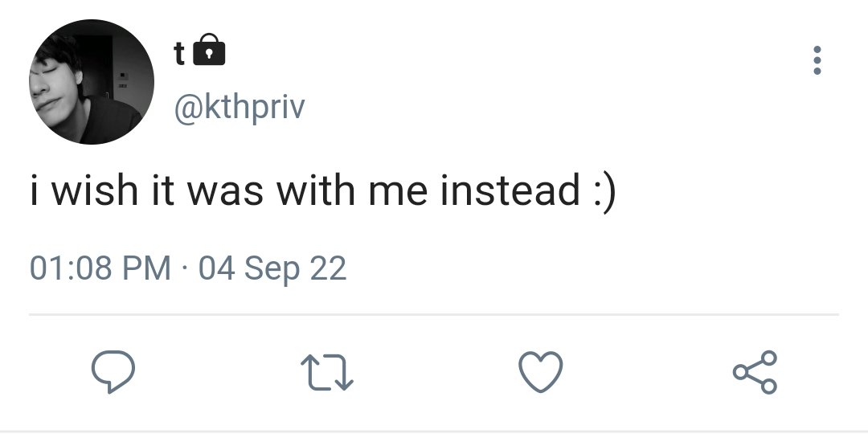
Task: Retweet this post with the arrows icon
Action: pos(326,372)
